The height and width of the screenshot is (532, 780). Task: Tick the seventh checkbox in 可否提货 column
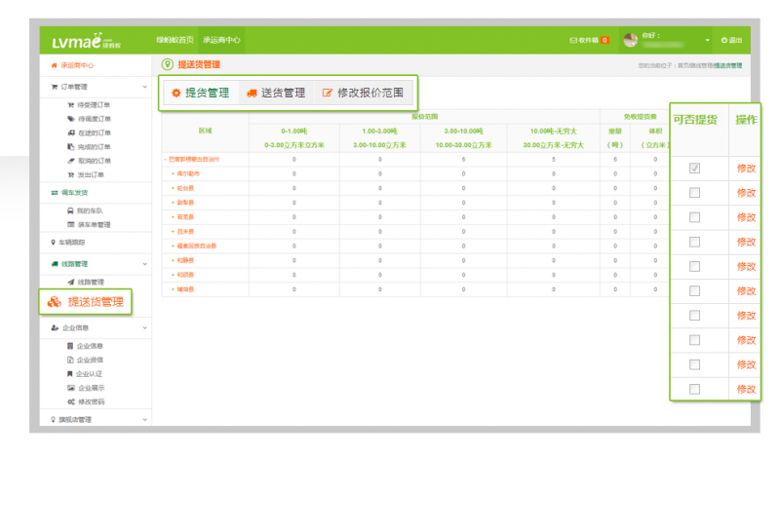click(694, 316)
